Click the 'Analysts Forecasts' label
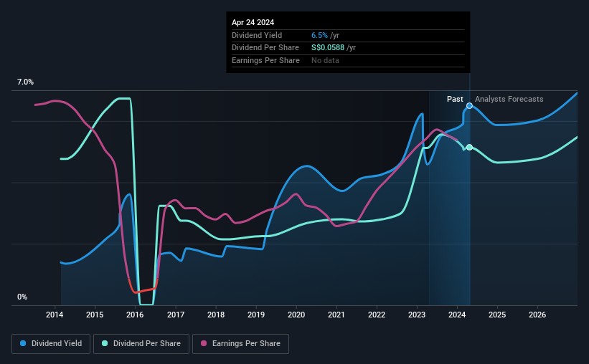 click(x=509, y=99)
